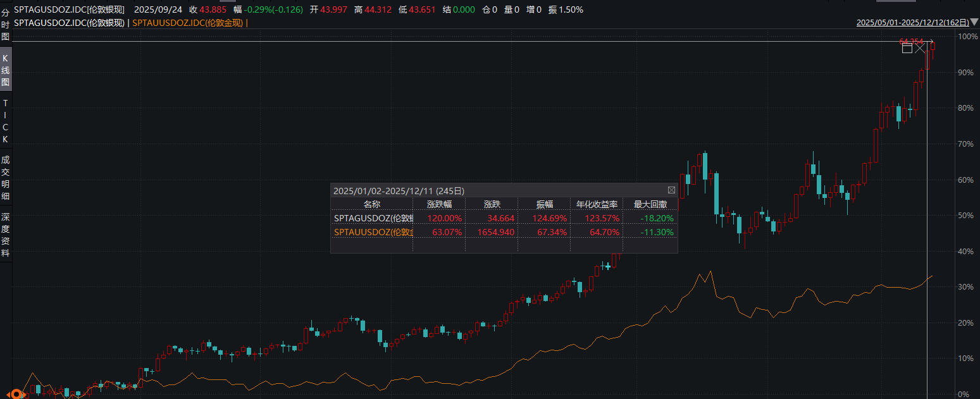Click the orange circular start marker

tap(17, 394)
